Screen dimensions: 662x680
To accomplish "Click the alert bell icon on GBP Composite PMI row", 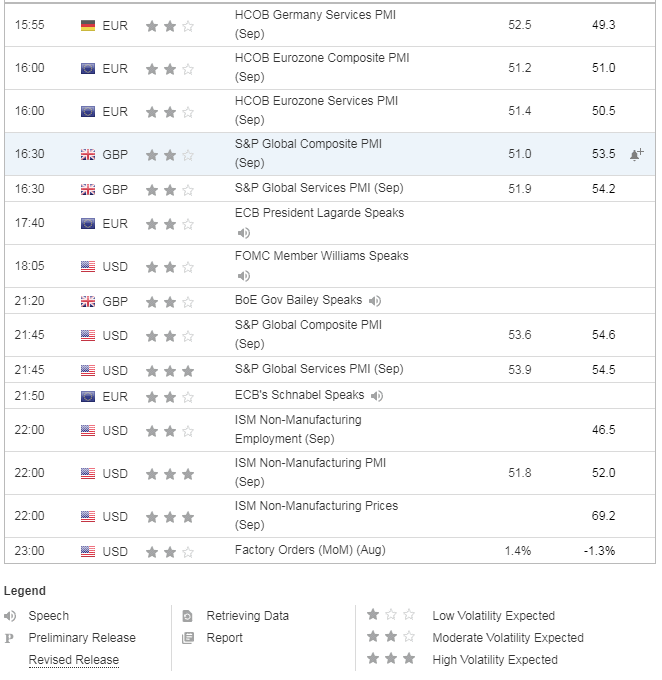I will click(x=636, y=154).
